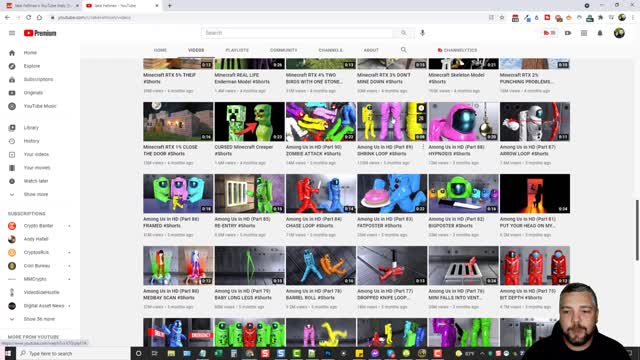Click the Windows taskbar search box
Viewport: 640px width, 360px height.
point(73,353)
